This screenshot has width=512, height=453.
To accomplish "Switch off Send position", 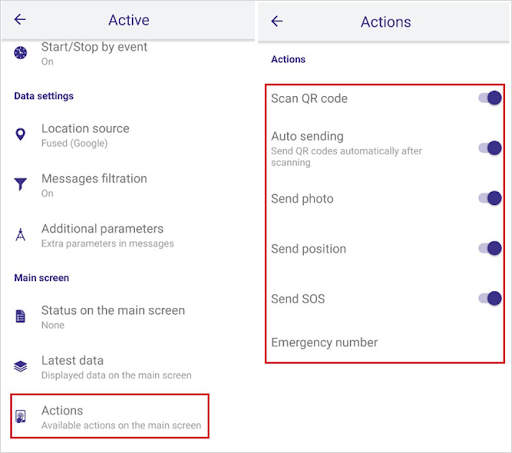I will (x=490, y=248).
